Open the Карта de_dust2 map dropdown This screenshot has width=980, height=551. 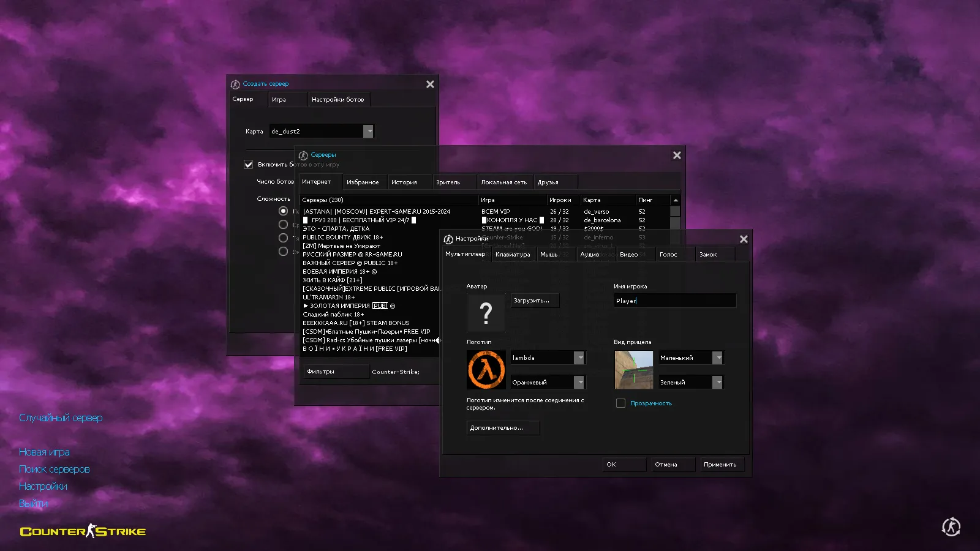click(368, 132)
